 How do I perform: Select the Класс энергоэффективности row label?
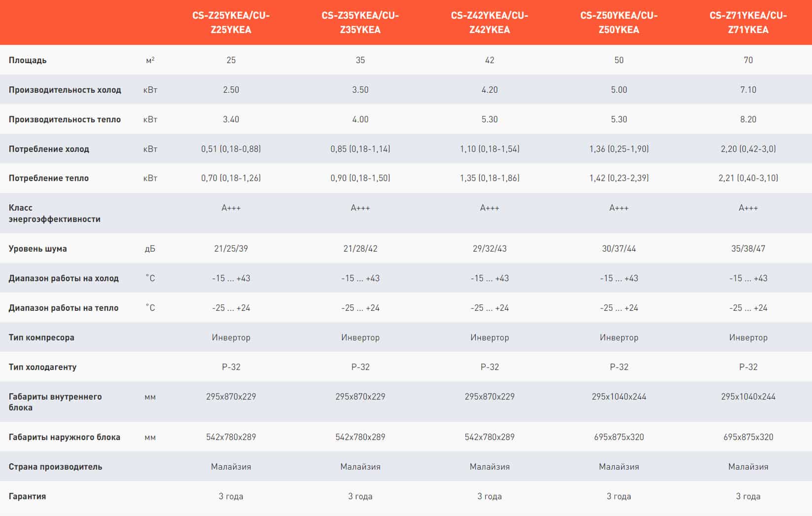click(x=54, y=213)
